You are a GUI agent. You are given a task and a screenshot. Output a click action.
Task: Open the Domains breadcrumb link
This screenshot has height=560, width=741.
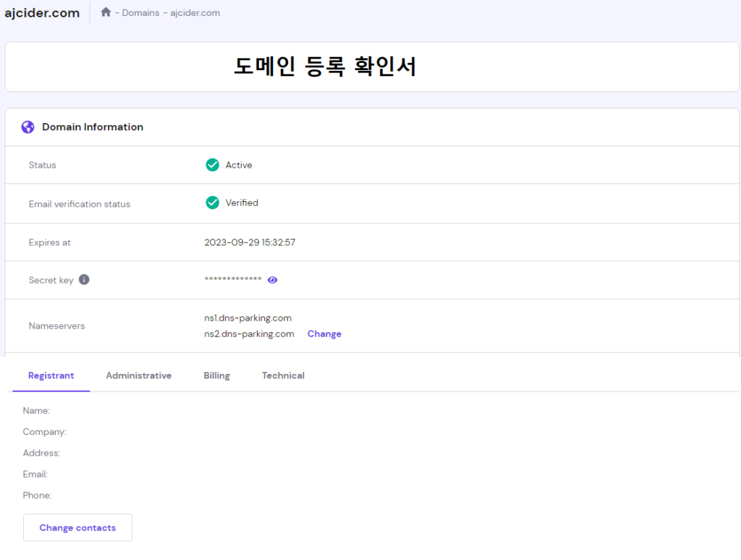pyautogui.click(x=140, y=13)
